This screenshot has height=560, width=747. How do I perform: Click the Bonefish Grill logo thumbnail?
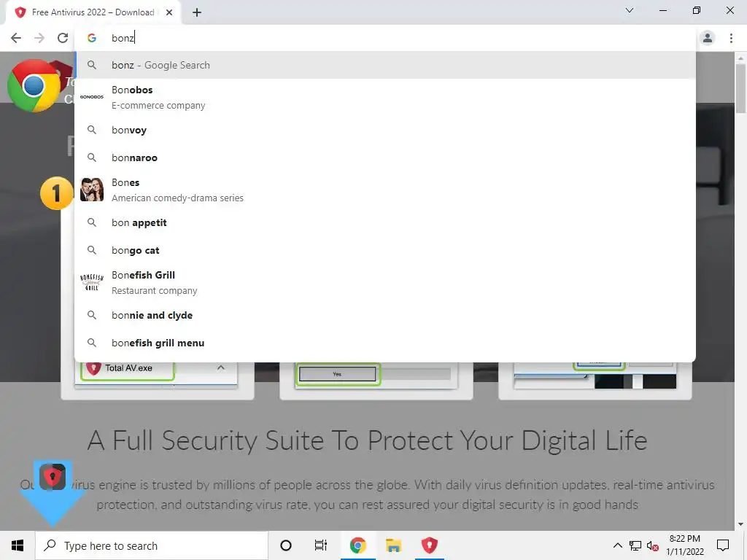(92, 282)
